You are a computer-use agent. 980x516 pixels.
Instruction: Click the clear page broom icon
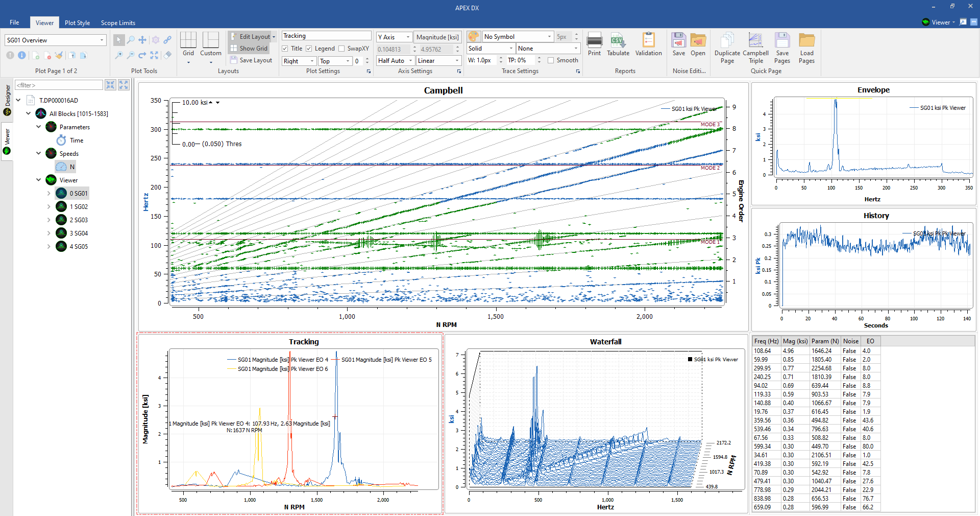click(x=59, y=55)
